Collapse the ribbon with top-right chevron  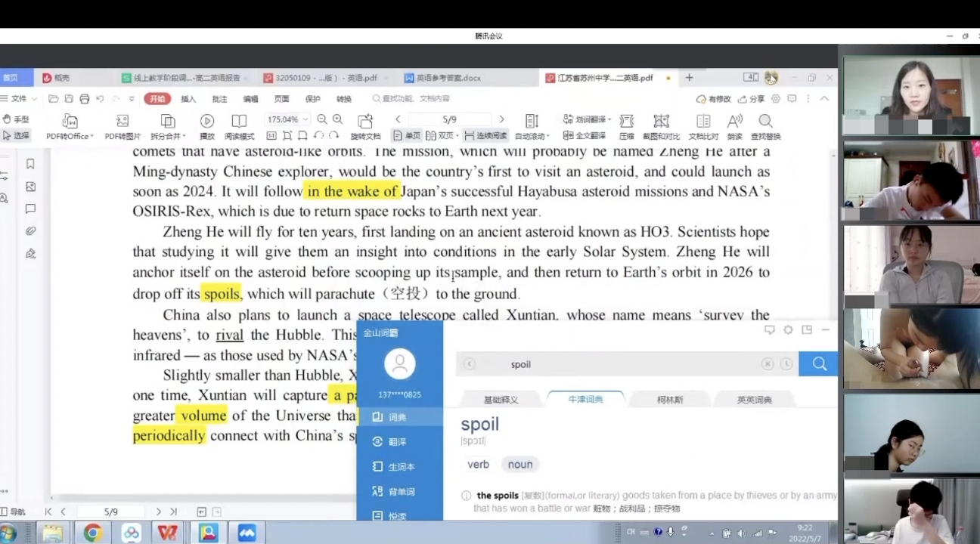coord(824,99)
